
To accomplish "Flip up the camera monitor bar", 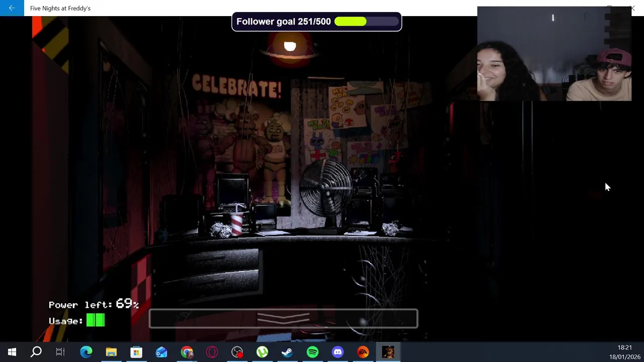I will [x=283, y=318].
